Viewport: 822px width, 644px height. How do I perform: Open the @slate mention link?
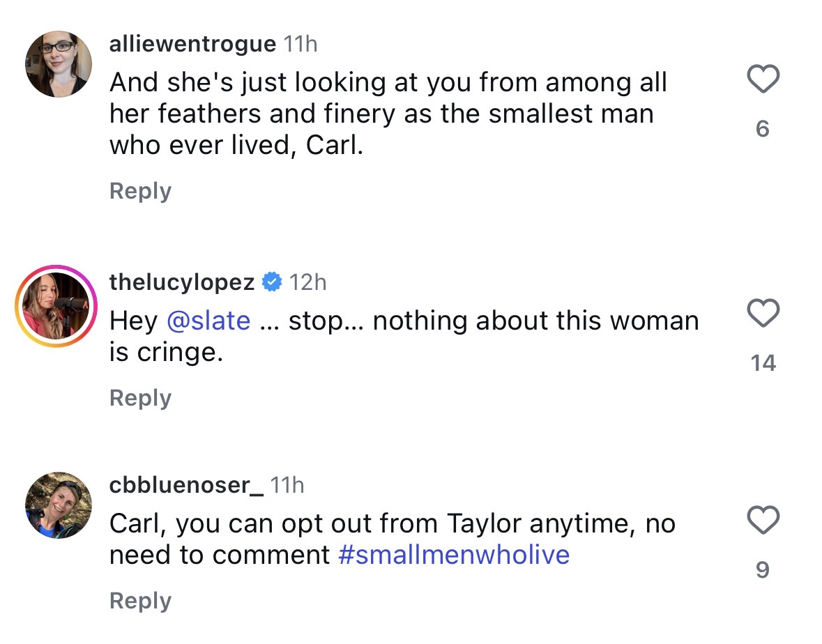pos(208,321)
